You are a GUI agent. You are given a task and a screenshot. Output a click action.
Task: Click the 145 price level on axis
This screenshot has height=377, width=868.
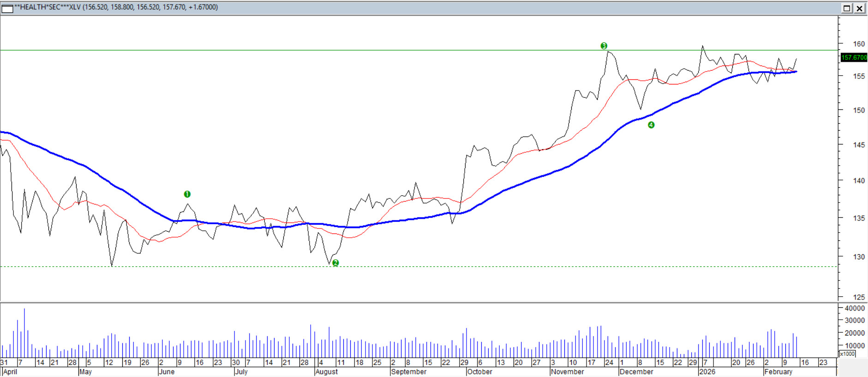[x=858, y=145]
